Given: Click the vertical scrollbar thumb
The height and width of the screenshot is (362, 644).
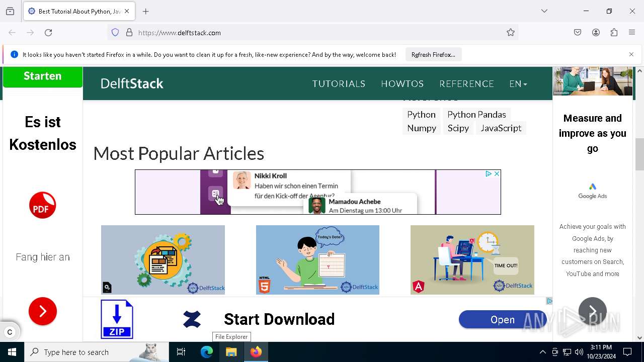Looking at the screenshot, I should 639,154.
